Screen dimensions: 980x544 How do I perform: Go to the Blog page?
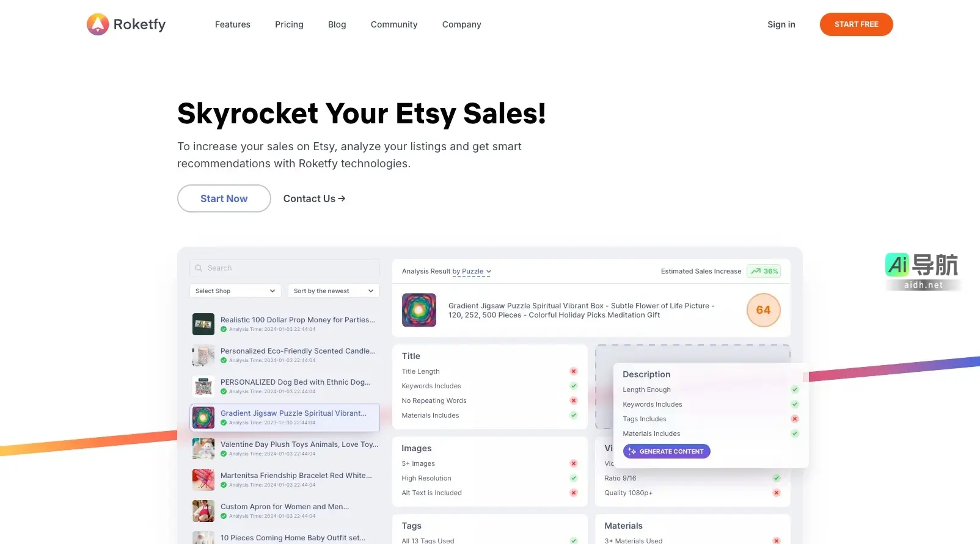[x=337, y=24]
